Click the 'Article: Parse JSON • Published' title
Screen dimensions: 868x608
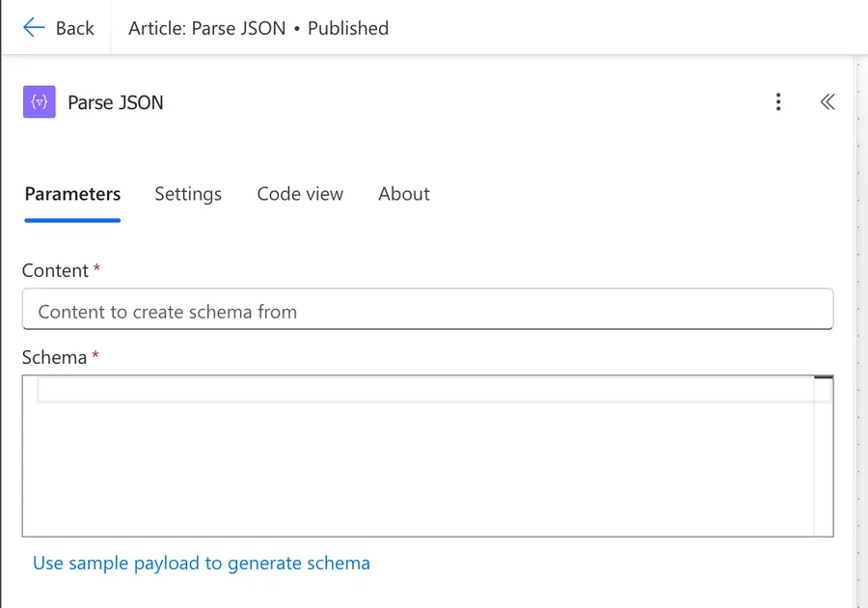(x=258, y=28)
